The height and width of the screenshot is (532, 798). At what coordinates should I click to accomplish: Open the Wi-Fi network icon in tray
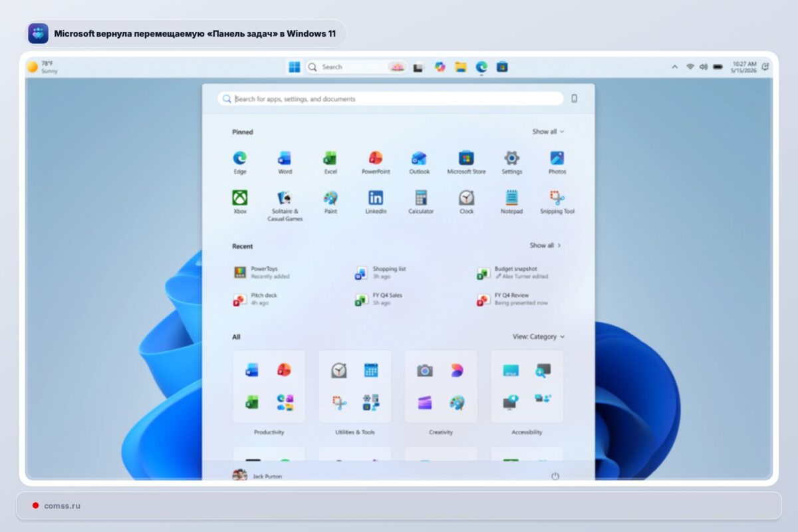point(690,66)
